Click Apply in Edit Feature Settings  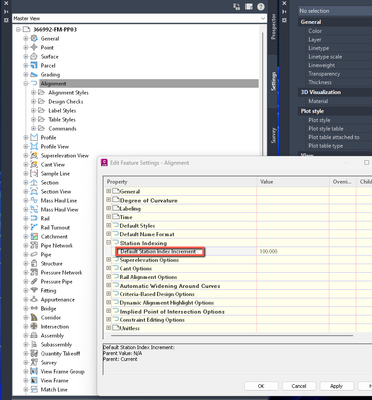(x=337, y=386)
